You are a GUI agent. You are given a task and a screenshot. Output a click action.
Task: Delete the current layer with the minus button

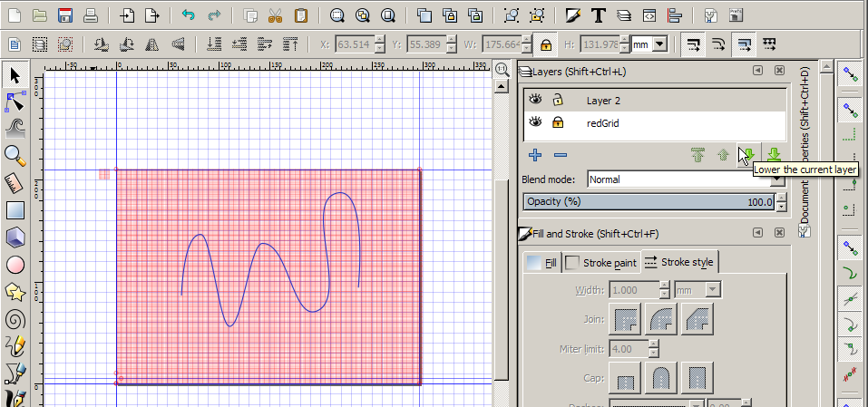click(x=561, y=155)
